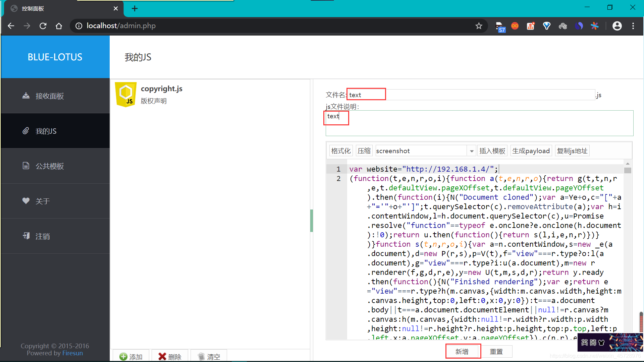The image size is (644, 362).
Task: Click the red X 删除 button
Action: click(x=170, y=356)
